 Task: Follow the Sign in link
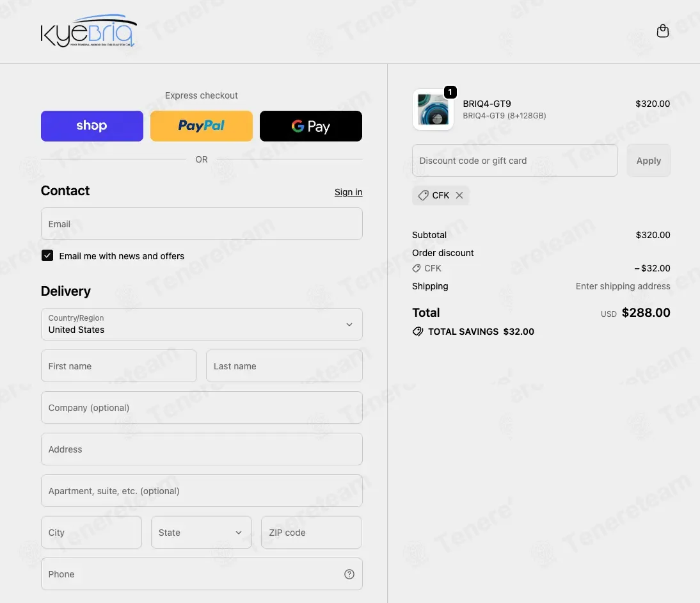point(348,192)
